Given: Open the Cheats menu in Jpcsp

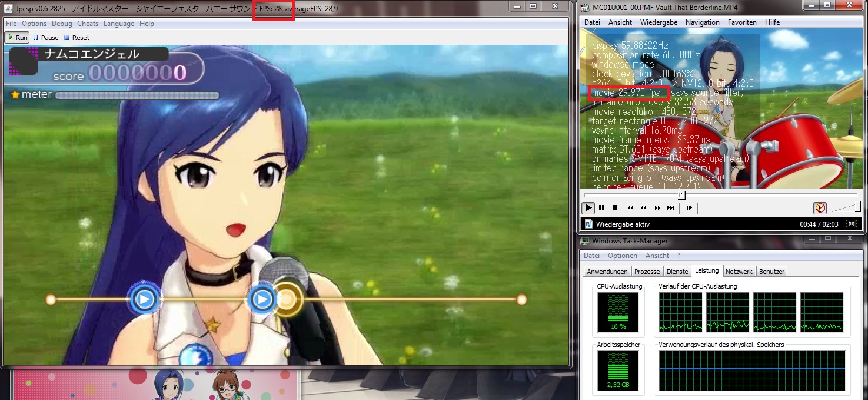Looking at the screenshot, I should click(88, 24).
